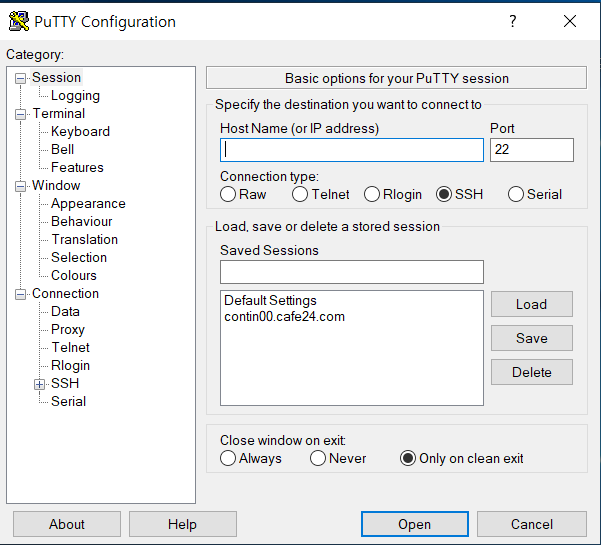Open Features under Terminal

[x=77, y=167]
